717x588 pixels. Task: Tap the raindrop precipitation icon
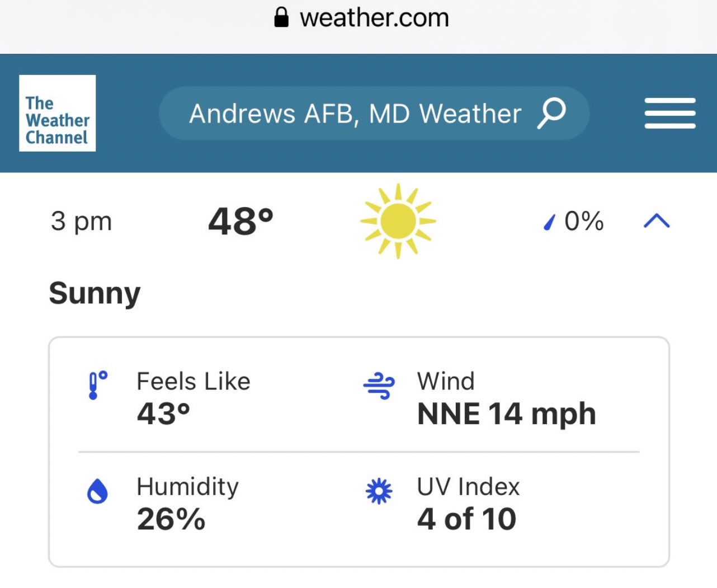point(550,223)
